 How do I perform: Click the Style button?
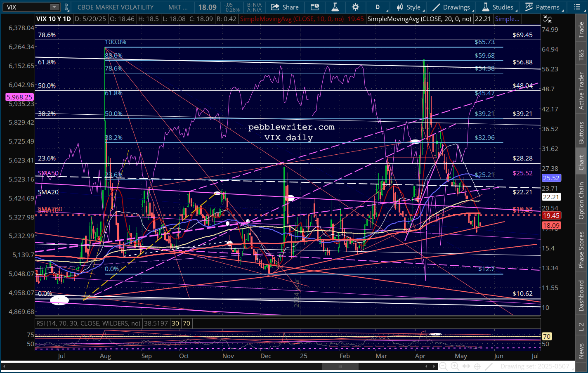tap(409, 7)
